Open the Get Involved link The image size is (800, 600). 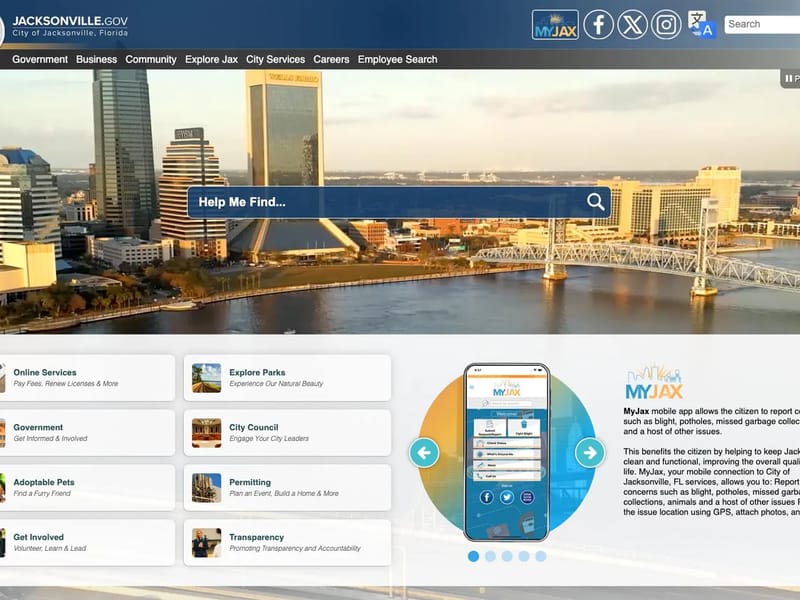point(39,537)
